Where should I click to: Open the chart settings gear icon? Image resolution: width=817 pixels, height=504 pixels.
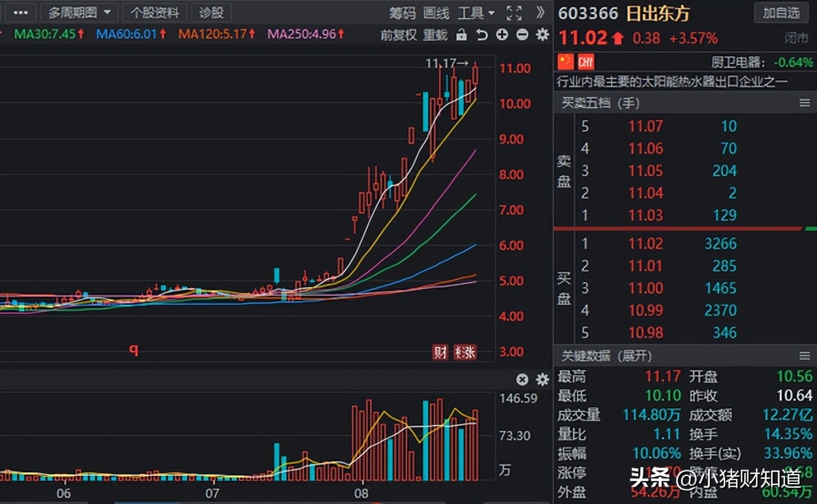(542, 35)
